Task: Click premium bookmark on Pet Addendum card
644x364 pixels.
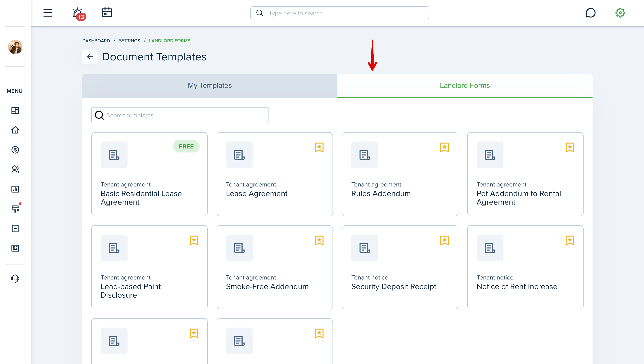Action: [570, 147]
